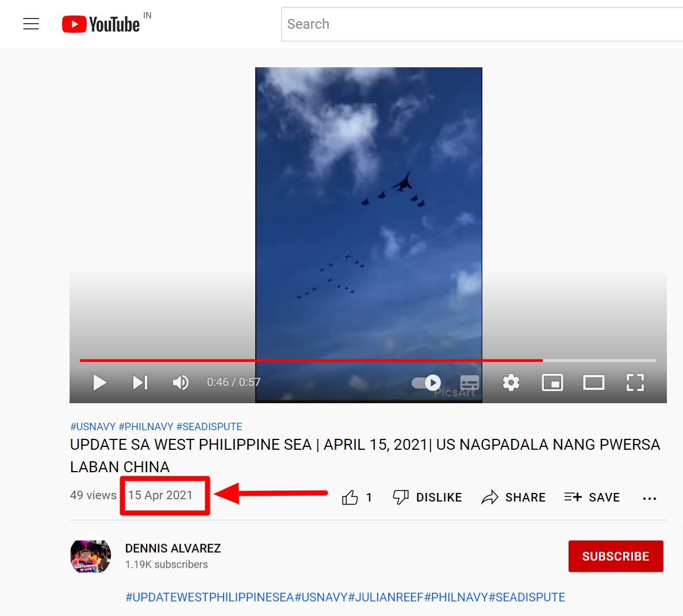Viewport: 683px width, 616px height.
Task: Open the more actions ellipsis menu
Action: 650,498
